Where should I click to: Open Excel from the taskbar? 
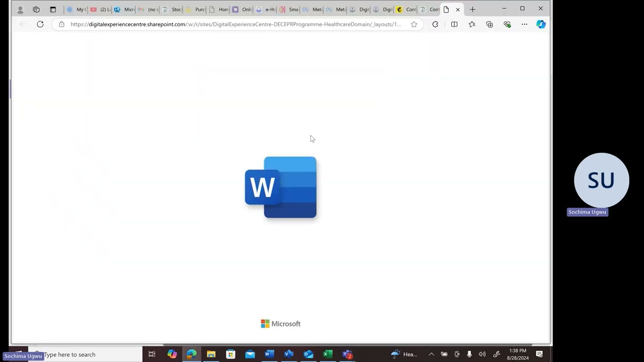pos(328,354)
